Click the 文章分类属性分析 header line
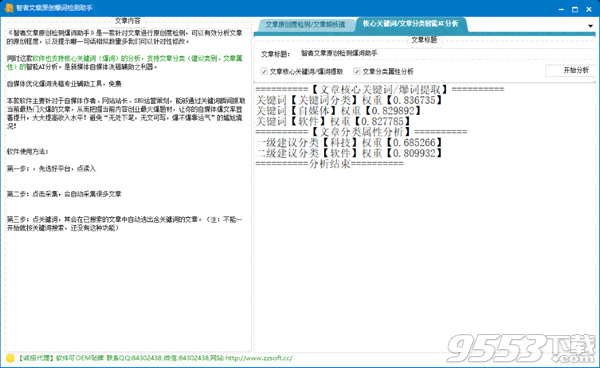600x368 pixels. coord(361,132)
